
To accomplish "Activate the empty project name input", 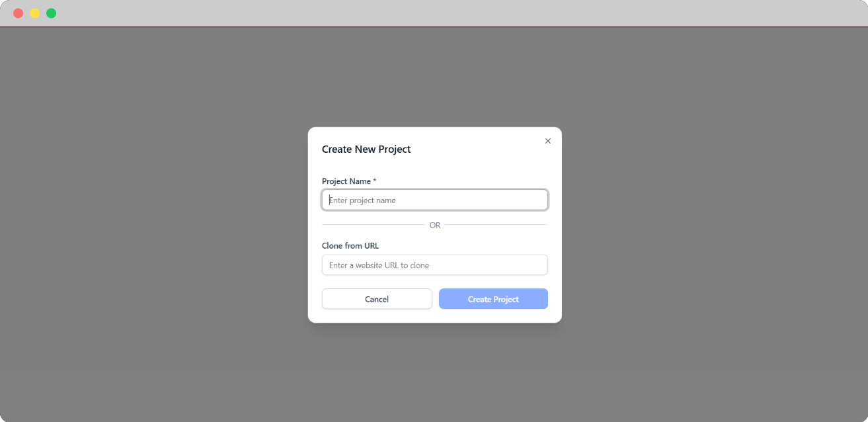I will point(434,200).
